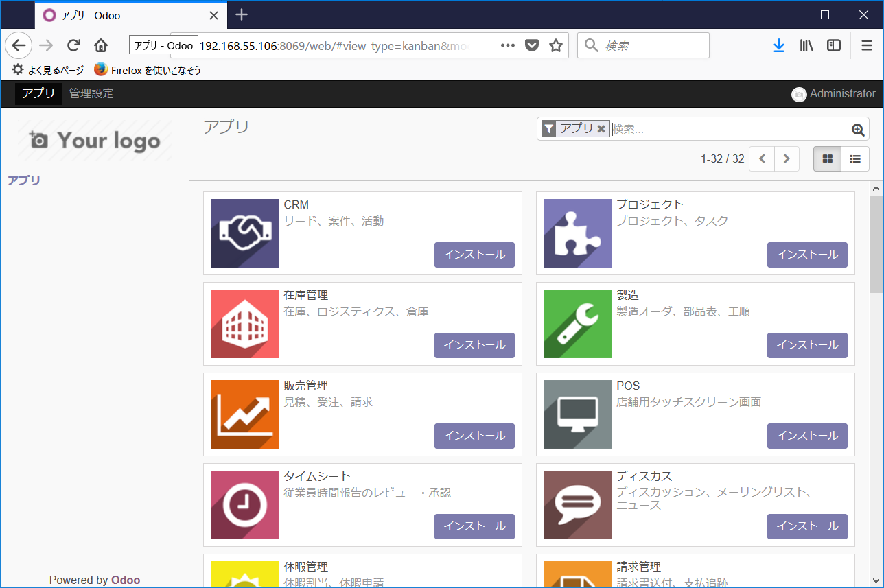The height and width of the screenshot is (588, 884).
Task: Click the Powered by Odoo link
Action: point(94,579)
